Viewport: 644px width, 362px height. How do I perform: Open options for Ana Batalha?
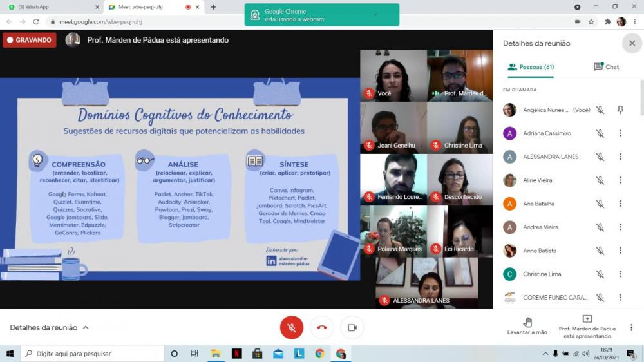(620, 204)
